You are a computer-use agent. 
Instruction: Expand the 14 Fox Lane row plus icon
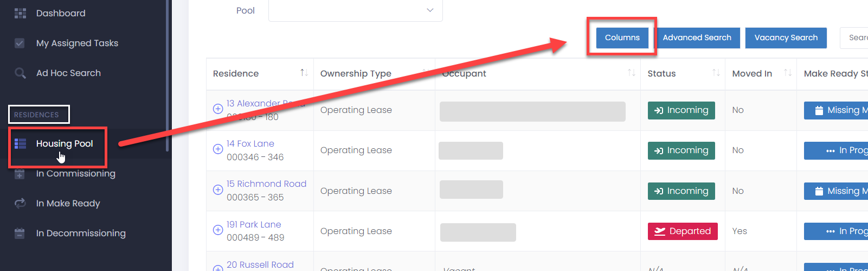point(218,149)
